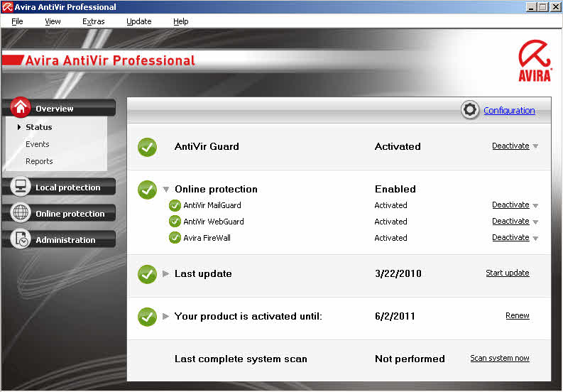The image size is (563, 392).
Task: Select Events in the sidebar
Action: coord(38,144)
